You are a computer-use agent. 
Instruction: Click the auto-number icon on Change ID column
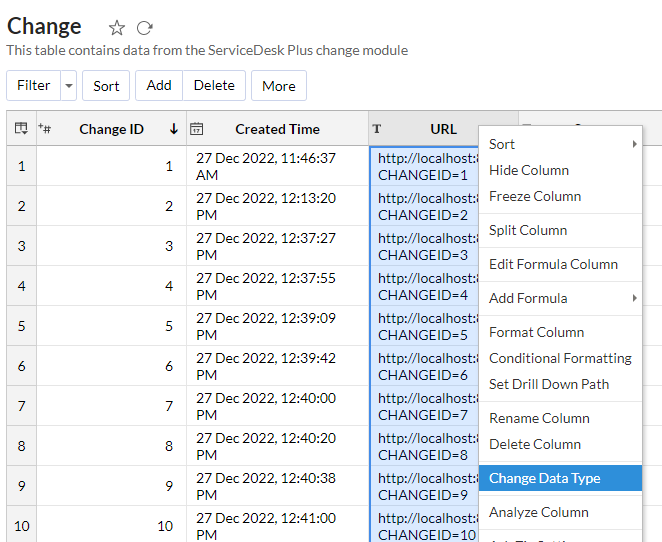tap(44, 128)
